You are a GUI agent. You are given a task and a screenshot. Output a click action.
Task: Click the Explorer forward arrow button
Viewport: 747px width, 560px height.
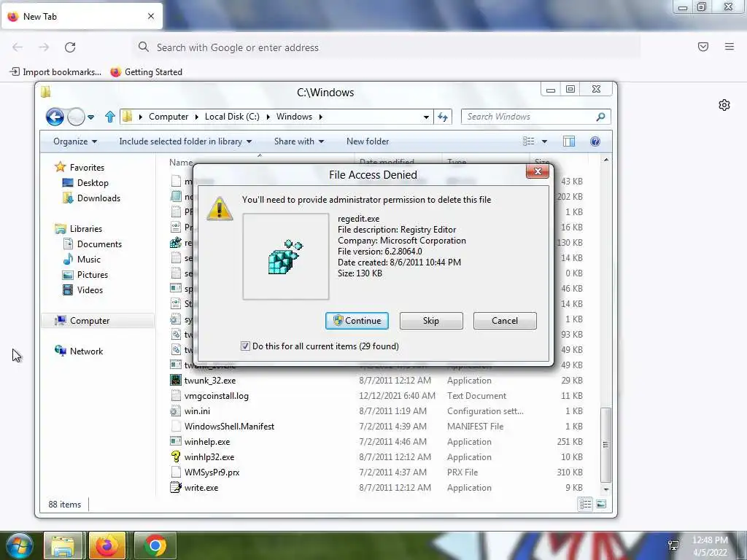point(76,117)
